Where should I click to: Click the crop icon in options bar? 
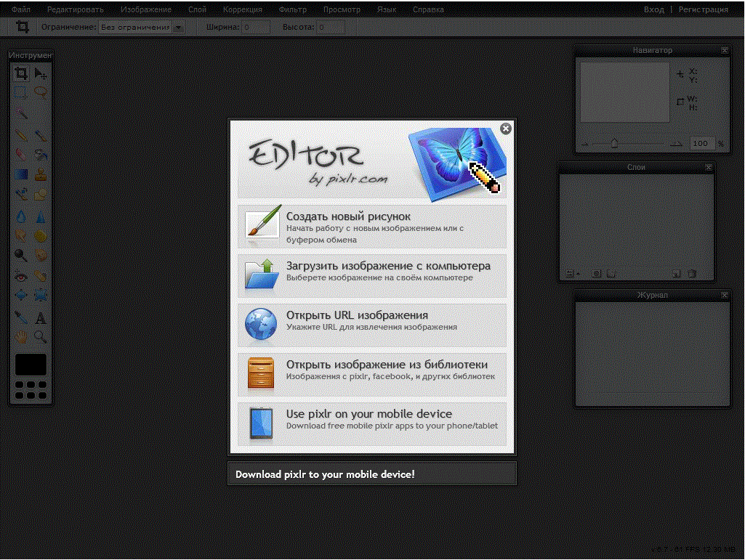[23, 27]
